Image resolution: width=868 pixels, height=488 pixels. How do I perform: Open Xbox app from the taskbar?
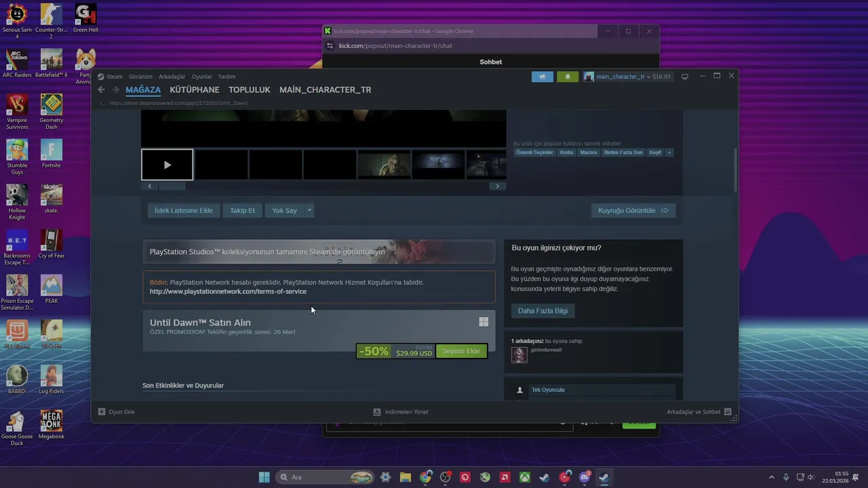(x=525, y=477)
